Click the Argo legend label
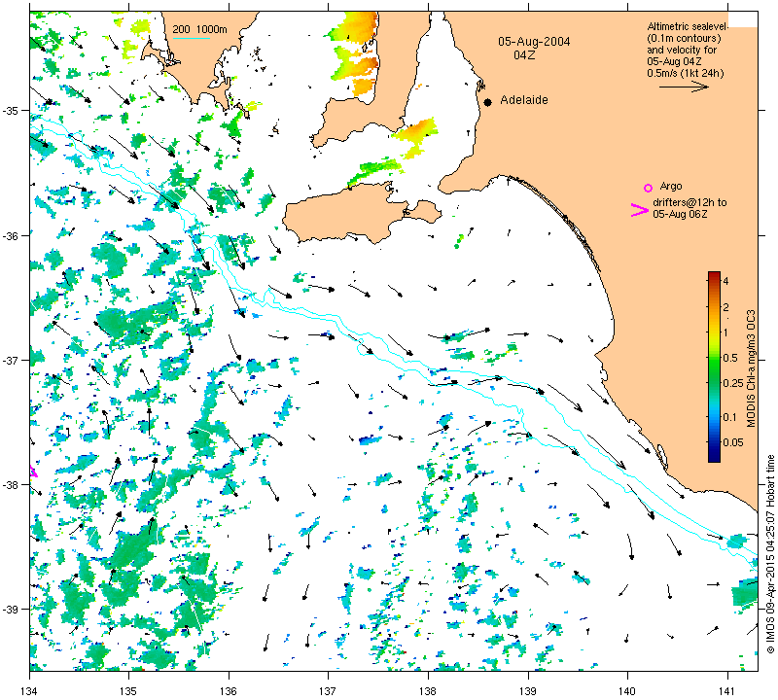This screenshot has height=700, width=778. click(671, 186)
